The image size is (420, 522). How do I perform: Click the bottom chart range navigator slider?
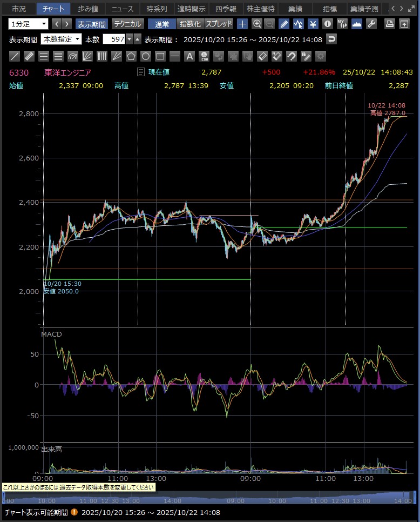pos(209,498)
